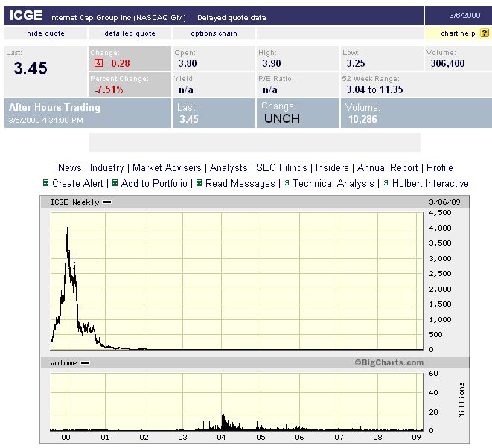Click the ICGE Weekly chart title
The height and width of the screenshot is (448, 492).
coord(74,202)
